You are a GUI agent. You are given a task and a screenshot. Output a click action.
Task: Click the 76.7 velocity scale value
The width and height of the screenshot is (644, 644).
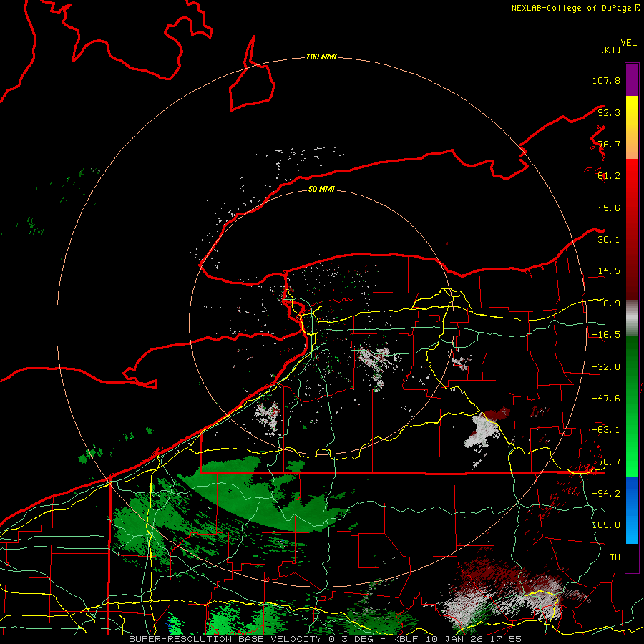click(609, 144)
